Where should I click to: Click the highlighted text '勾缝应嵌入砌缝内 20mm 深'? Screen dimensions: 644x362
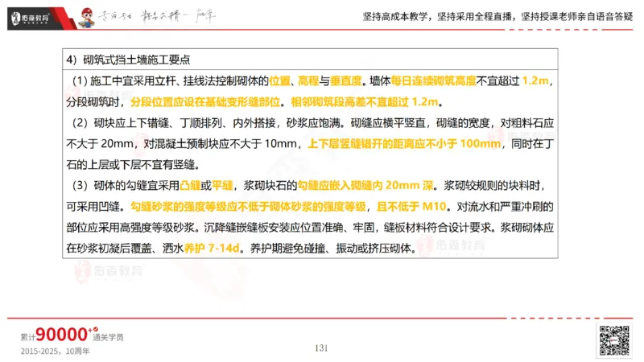pyautogui.click(x=365, y=186)
